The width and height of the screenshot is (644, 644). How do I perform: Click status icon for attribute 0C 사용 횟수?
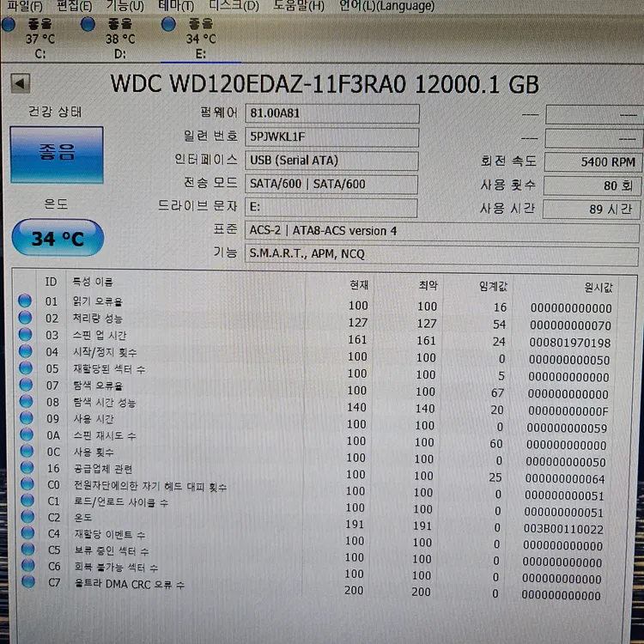(x=27, y=451)
